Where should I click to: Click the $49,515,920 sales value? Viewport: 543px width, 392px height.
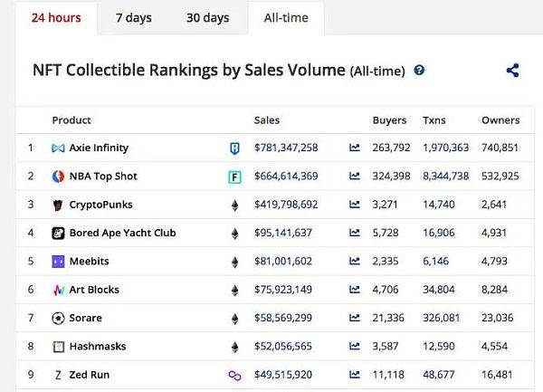click(283, 375)
